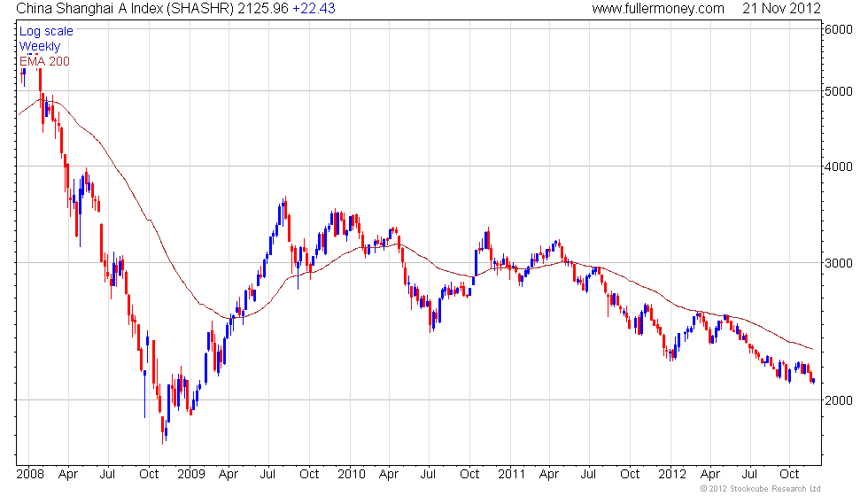Open the www.fullermoney.com address text
Viewport: 868px width, 496px height.
(657, 8)
